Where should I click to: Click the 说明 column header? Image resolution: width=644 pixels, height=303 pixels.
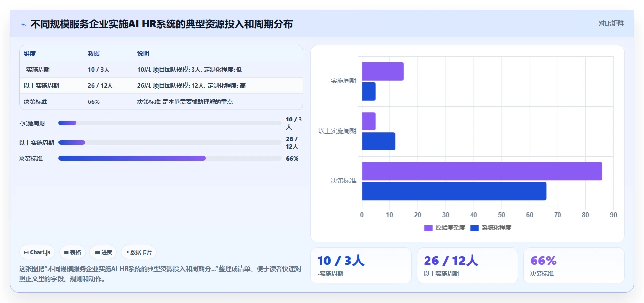tap(143, 54)
